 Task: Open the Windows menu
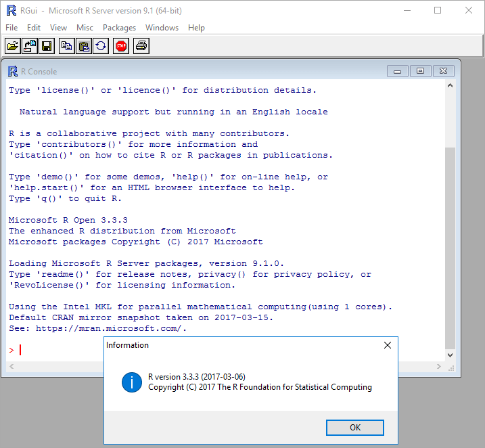(162, 28)
